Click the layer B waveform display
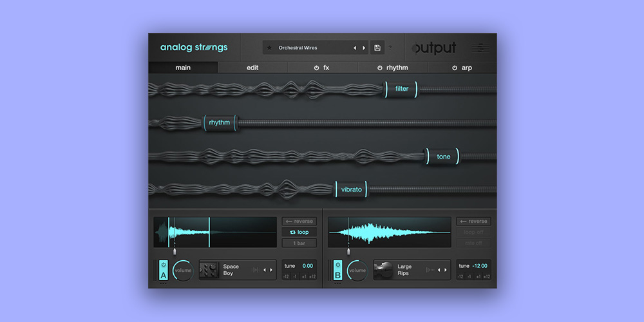The height and width of the screenshot is (322, 644). 390,232
